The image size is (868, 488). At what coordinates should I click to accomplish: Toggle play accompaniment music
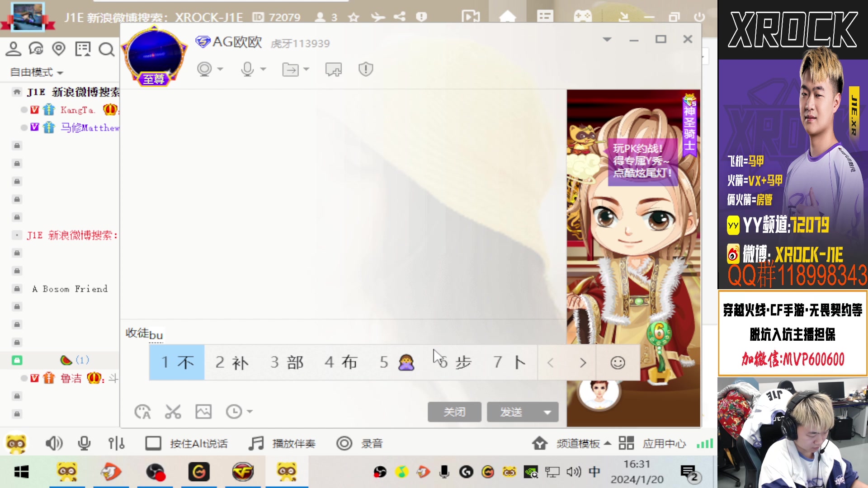point(282,444)
